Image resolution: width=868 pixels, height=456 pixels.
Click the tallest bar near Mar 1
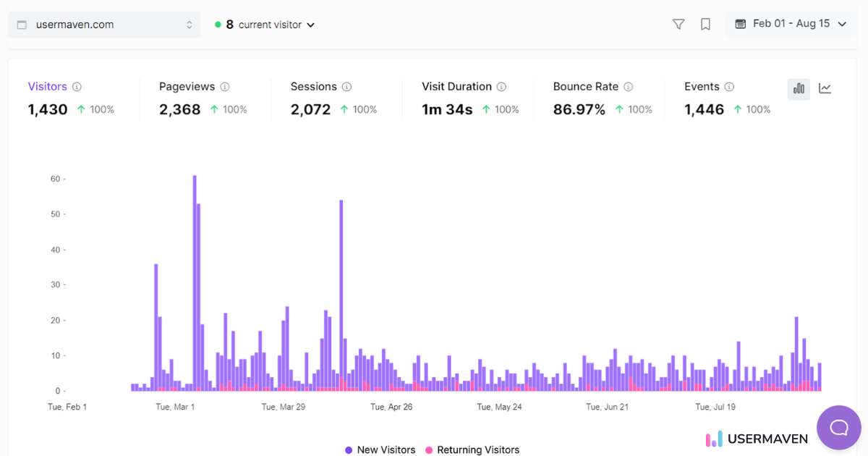click(x=195, y=282)
